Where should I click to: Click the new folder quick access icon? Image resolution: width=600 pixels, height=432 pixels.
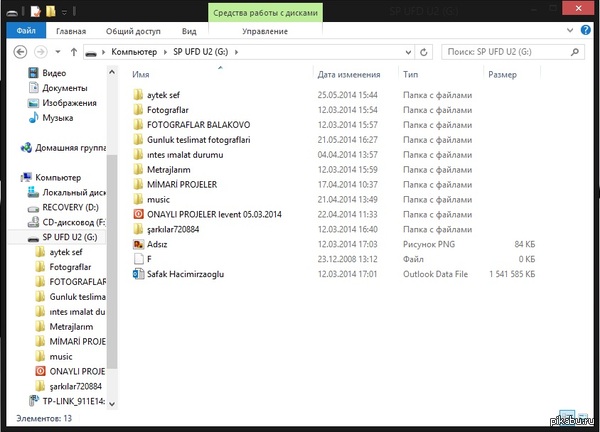coord(51,11)
